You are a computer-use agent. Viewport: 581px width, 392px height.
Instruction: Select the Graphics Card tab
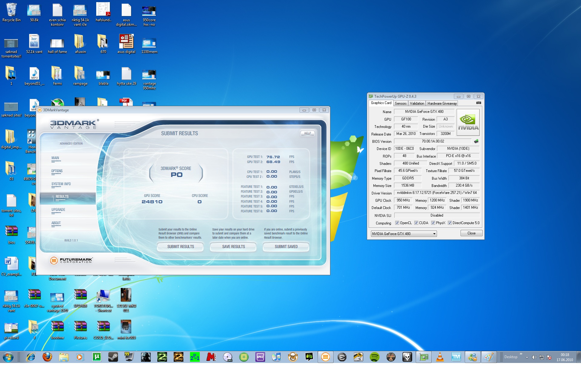381,103
